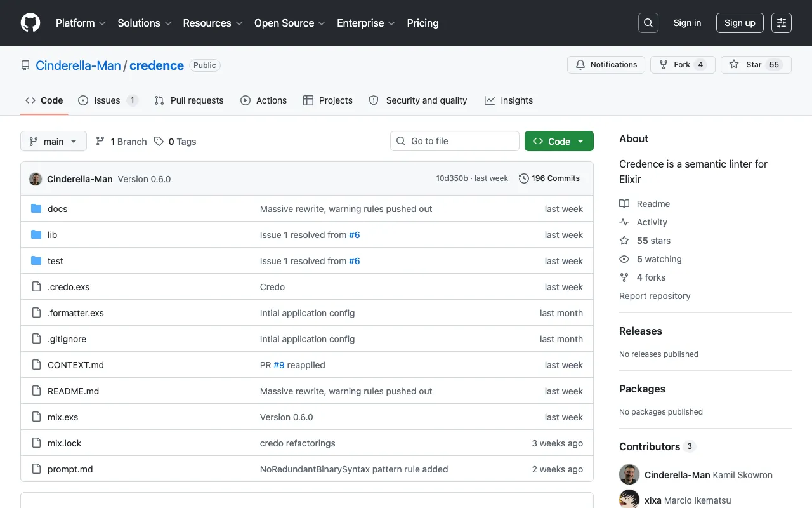
Task: Open the prompt.md file
Action: pyautogui.click(x=70, y=469)
